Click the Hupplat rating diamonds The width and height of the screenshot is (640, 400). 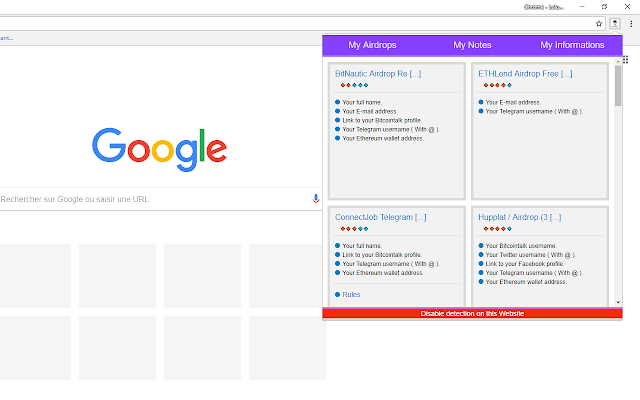tap(498, 229)
